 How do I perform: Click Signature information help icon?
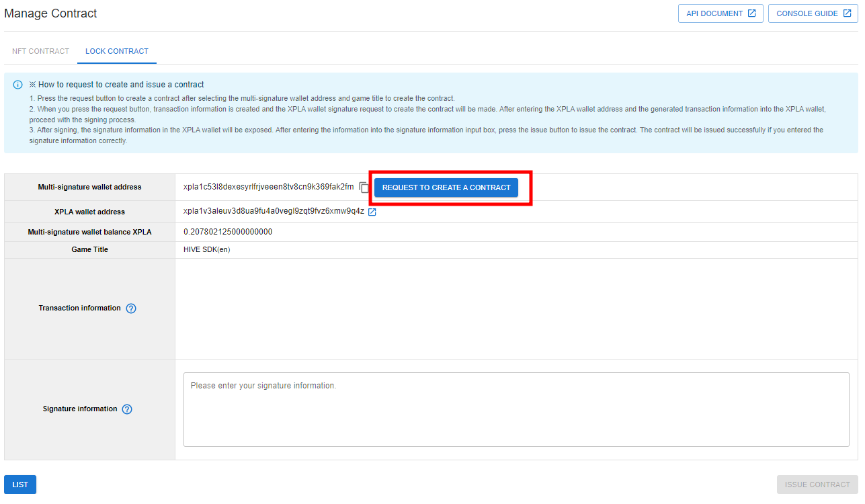pyautogui.click(x=127, y=409)
